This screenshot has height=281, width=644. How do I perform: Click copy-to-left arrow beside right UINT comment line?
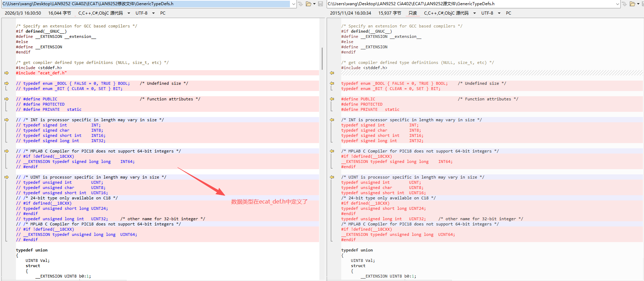(332, 177)
